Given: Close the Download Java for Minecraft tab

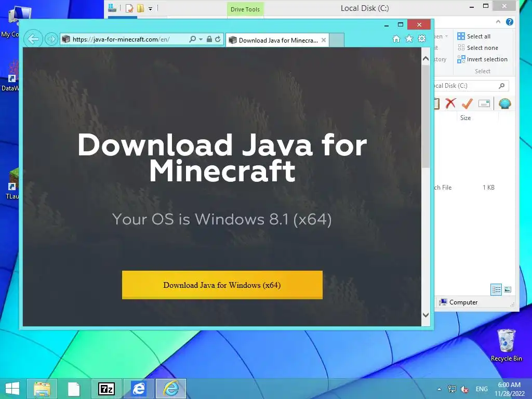Looking at the screenshot, I should pos(324,40).
